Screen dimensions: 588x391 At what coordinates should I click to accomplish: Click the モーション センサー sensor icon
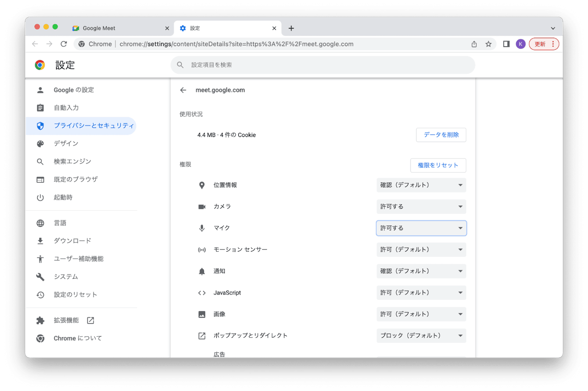[x=202, y=250]
